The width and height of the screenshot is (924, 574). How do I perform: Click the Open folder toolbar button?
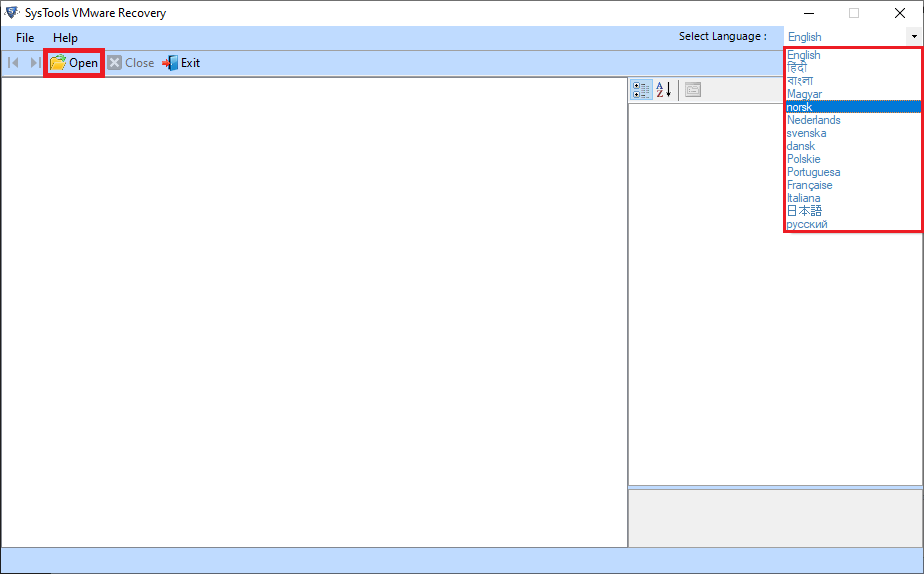(x=74, y=62)
